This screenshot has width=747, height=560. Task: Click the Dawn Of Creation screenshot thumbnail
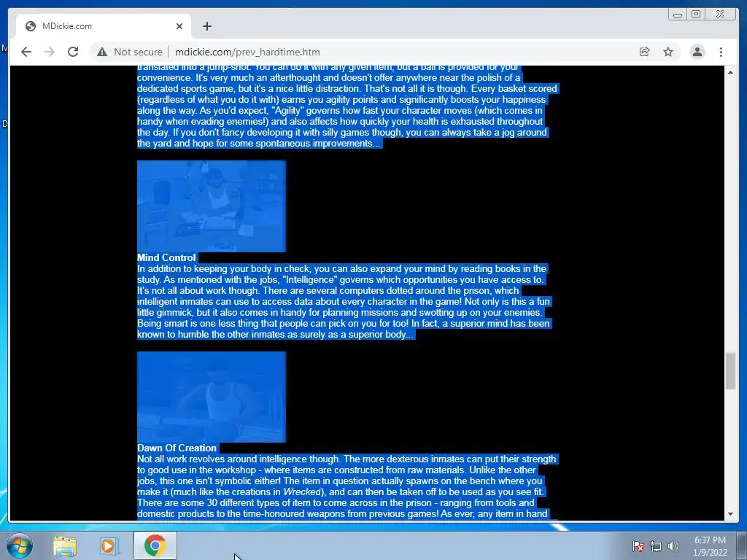pos(212,397)
